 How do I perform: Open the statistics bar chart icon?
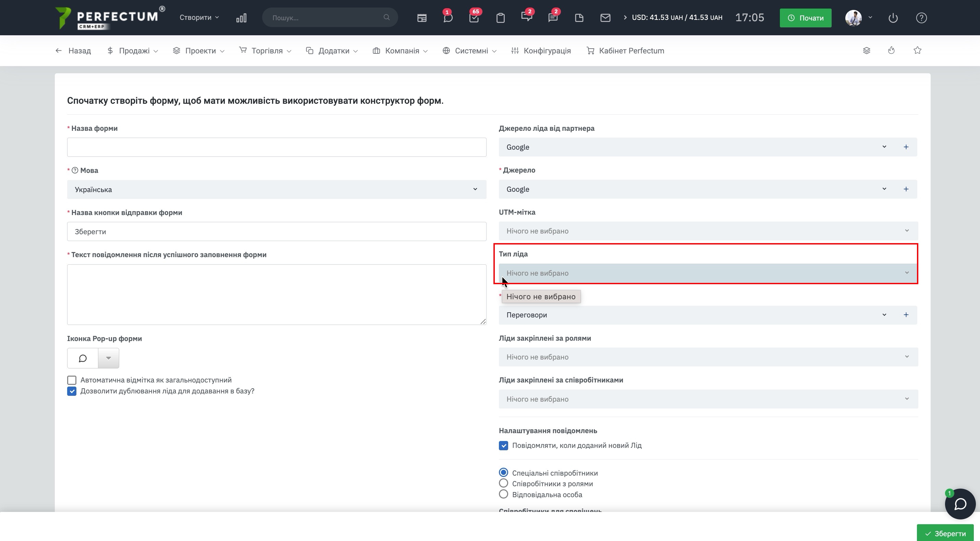[x=241, y=18]
